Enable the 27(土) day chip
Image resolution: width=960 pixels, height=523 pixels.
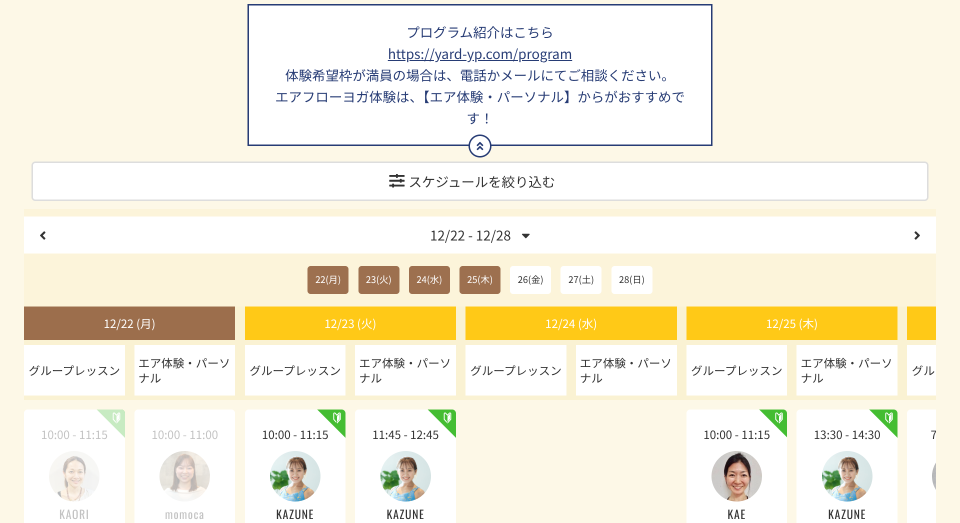coord(580,280)
